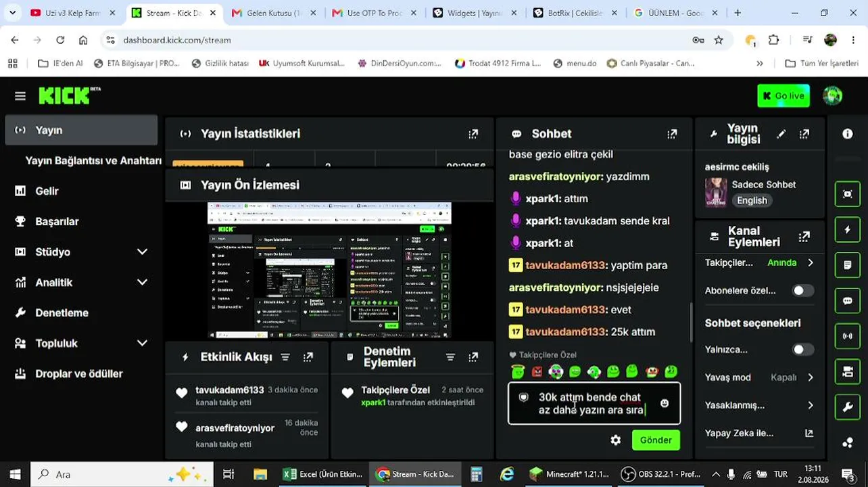Send the chat message with Gönder

pyautogui.click(x=656, y=440)
